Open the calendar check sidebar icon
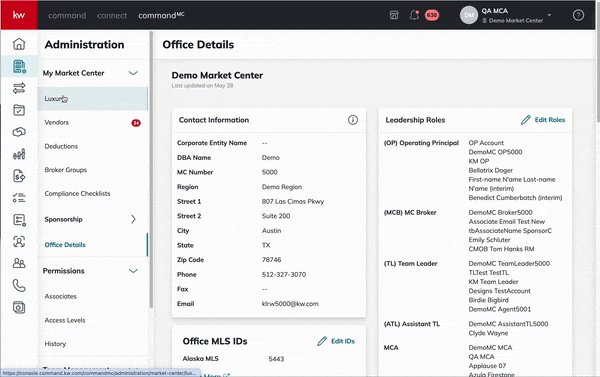This screenshot has height=377, width=600. coord(19,110)
